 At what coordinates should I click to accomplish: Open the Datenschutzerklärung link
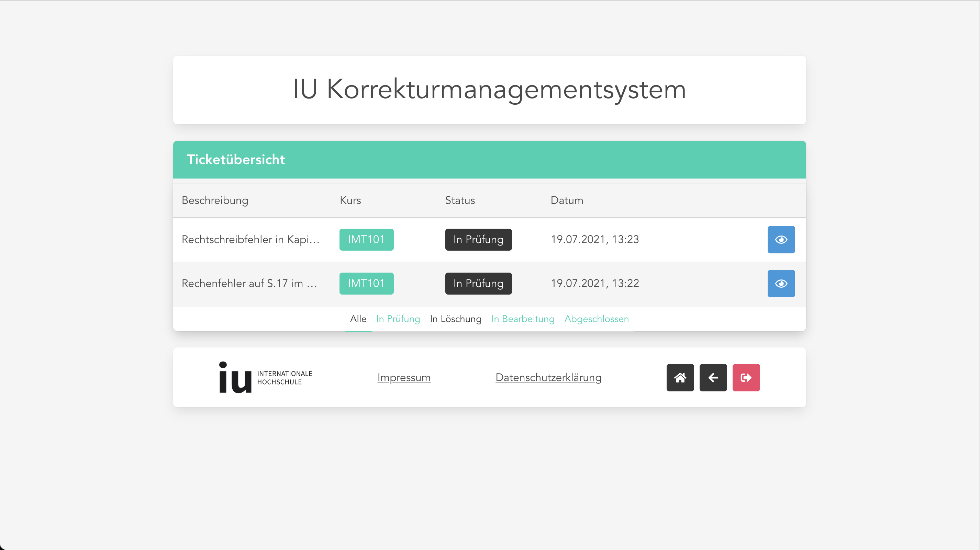548,377
